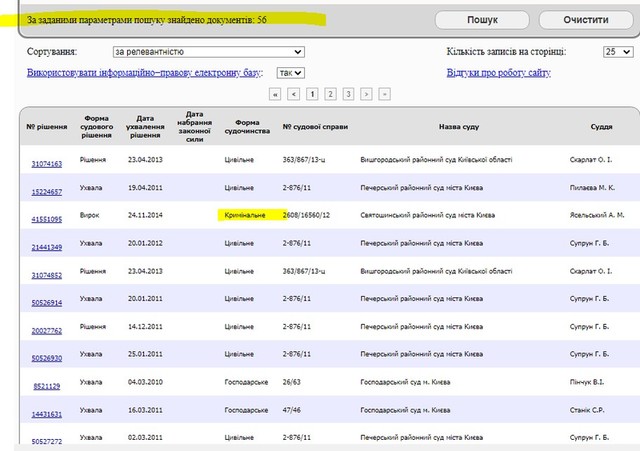The width and height of the screenshot is (640, 451).
Task: Open decision number 15224657
Action: pyautogui.click(x=47, y=191)
